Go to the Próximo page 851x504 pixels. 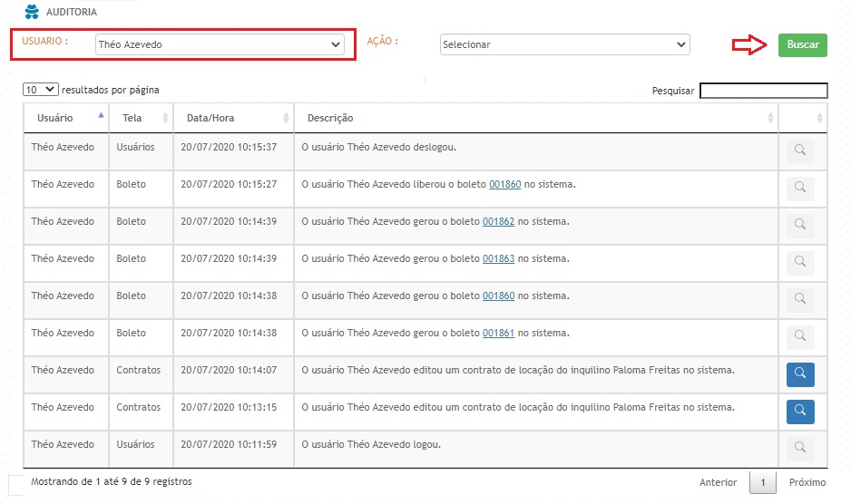click(x=807, y=482)
